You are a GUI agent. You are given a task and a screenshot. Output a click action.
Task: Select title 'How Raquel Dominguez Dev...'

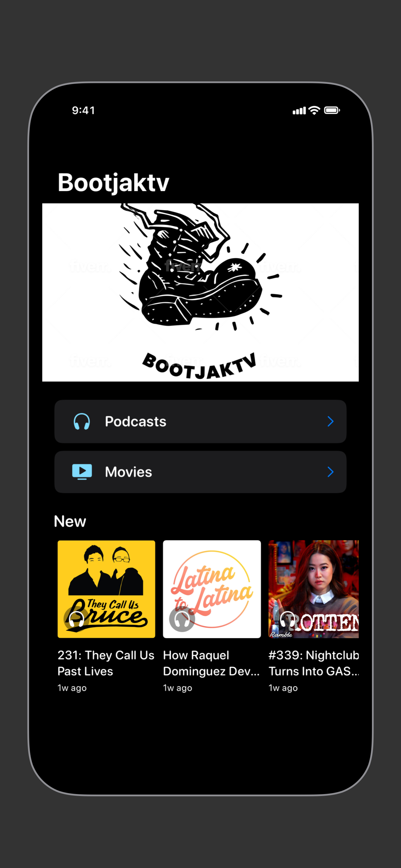[x=211, y=663]
